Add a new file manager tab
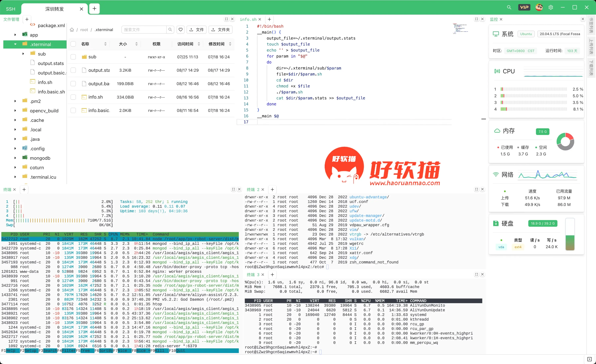The height and width of the screenshot is (364, 596). pyautogui.click(x=27, y=19)
